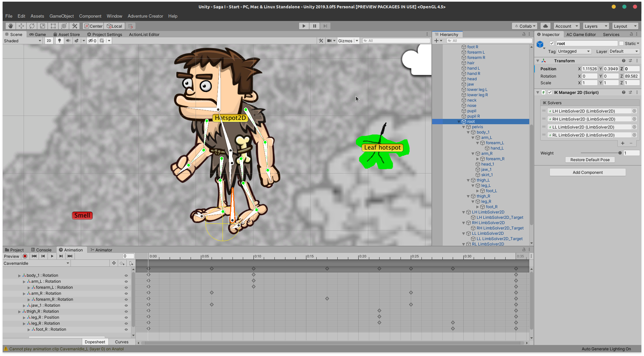Toggle the 2D scene view mode
The height and width of the screenshot is (356, 644).
[x=49, y=41]
